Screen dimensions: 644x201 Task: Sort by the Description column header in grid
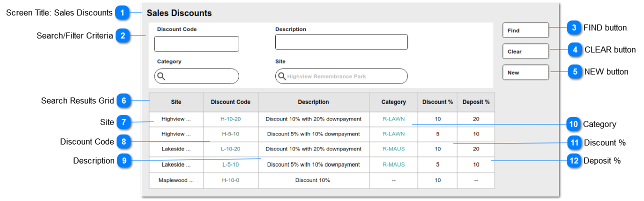[x=314, y=102]
